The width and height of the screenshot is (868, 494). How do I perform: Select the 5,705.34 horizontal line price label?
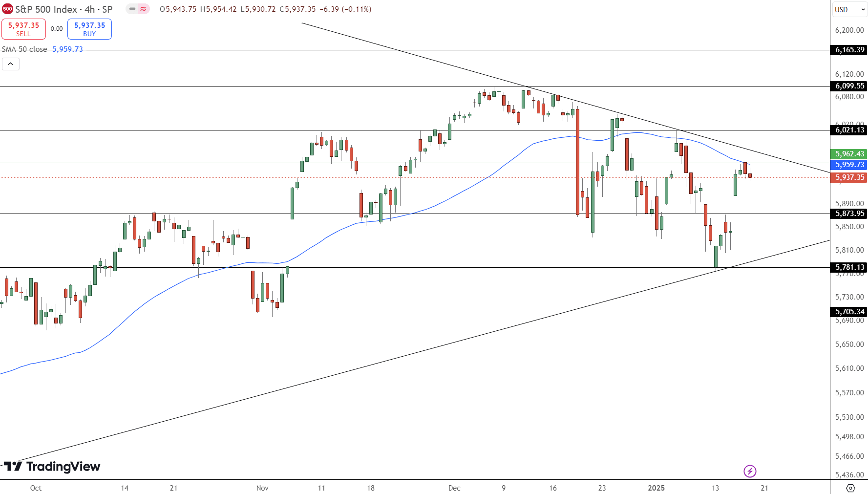(x=849, y=312)
